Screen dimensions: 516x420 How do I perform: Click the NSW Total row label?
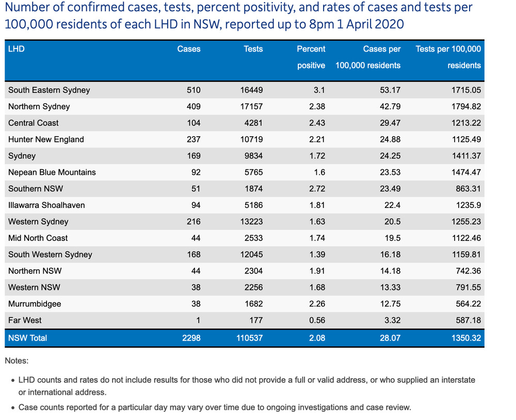[27, 338]
